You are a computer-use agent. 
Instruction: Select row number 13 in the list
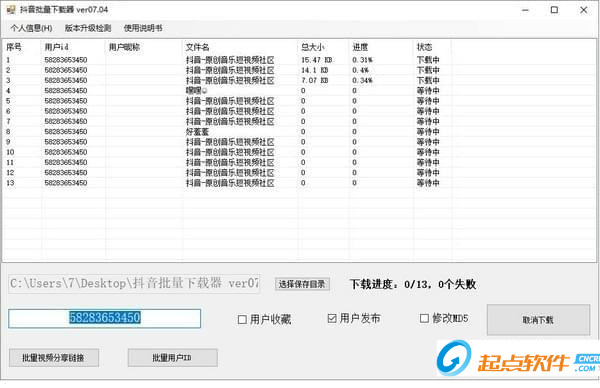[x=10, y=183]
